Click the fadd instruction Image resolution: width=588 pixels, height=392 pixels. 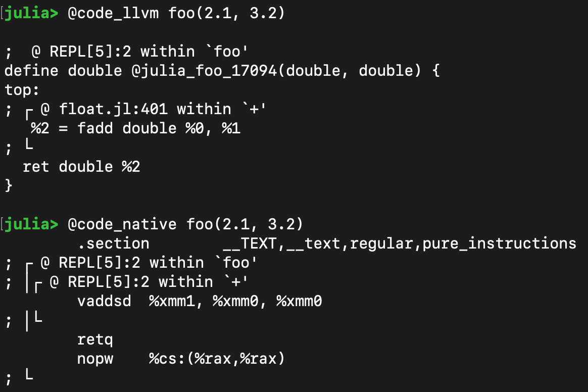[95, 128]
